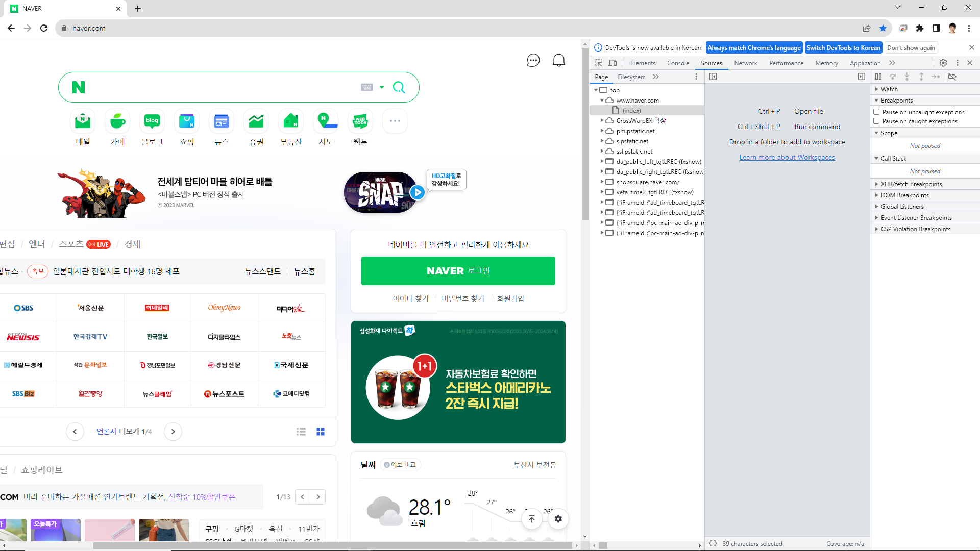Enable Pause on caught exceptions

point(876,121)
